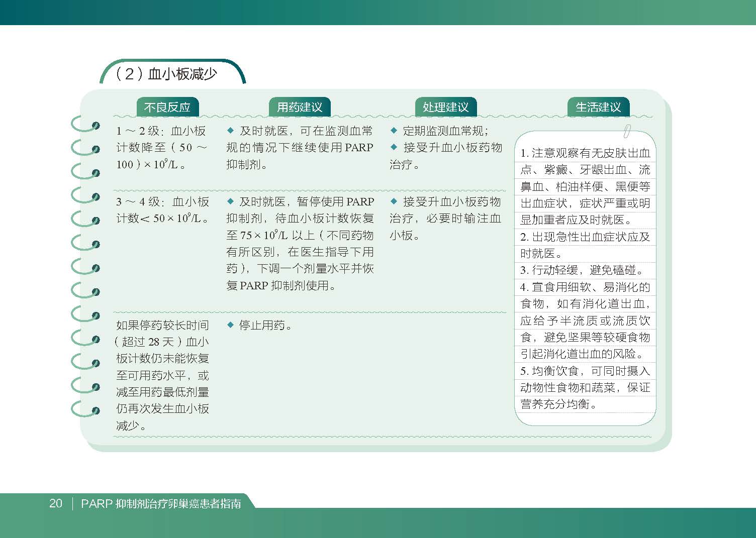The width and height of the screenshot is (756, 538).
Task: Click the diamond bullet before 及时就医，暂停使用PARP
Action: [231, 201]
